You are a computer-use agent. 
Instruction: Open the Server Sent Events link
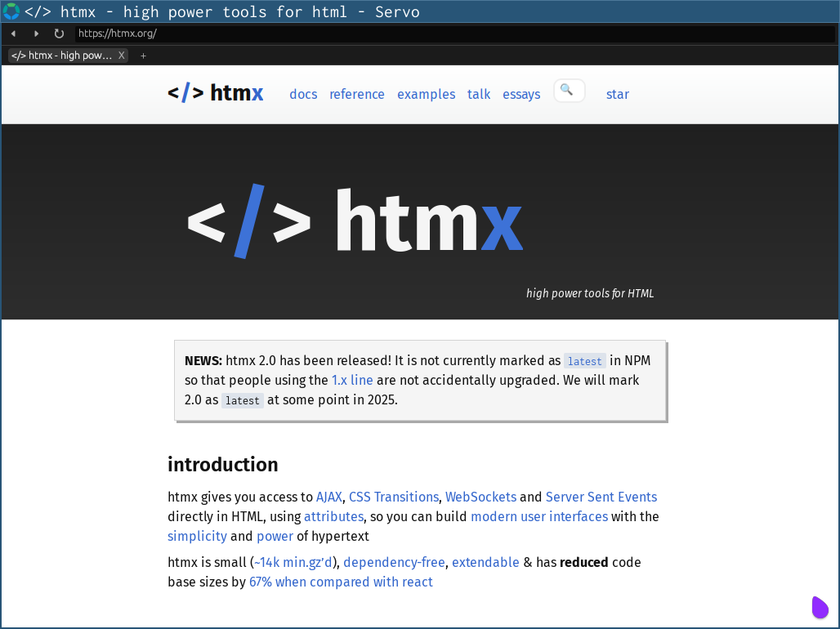tap(601, 497)
